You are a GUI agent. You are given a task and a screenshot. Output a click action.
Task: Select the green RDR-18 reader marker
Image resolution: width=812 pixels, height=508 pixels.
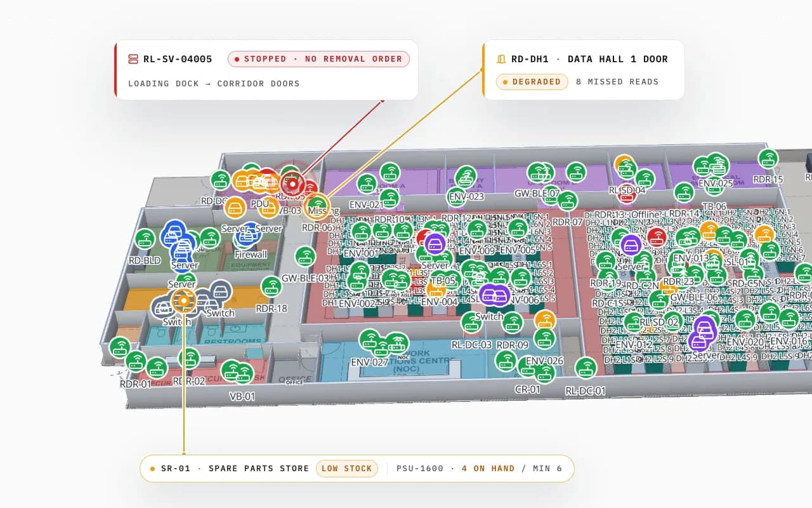pyautogui.click(x=271, y=286)
